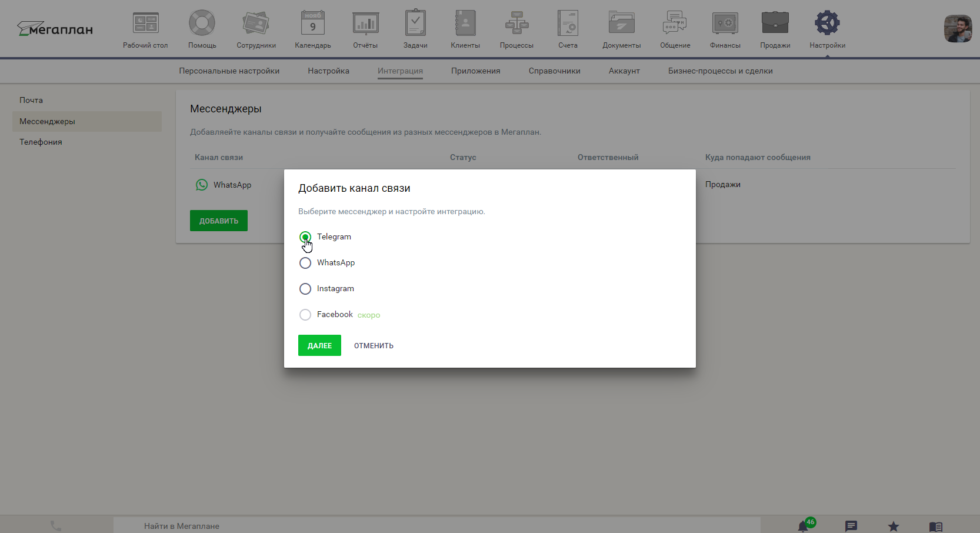Select the Instagram radio button
The image size is (980, 533).
(x=305, y=289)
